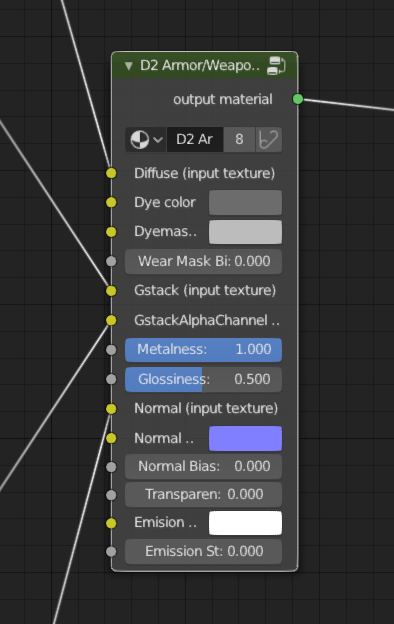Click the D2 Ar node group name field
394x624 pixels.
pos(195,140)
